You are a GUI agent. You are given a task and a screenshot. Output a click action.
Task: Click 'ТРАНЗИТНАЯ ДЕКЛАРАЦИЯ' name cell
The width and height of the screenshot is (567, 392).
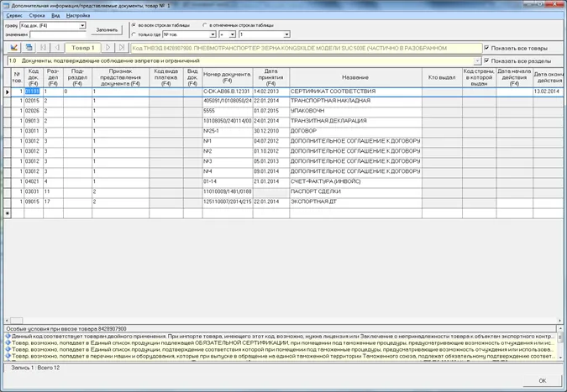tap(355, 121)
